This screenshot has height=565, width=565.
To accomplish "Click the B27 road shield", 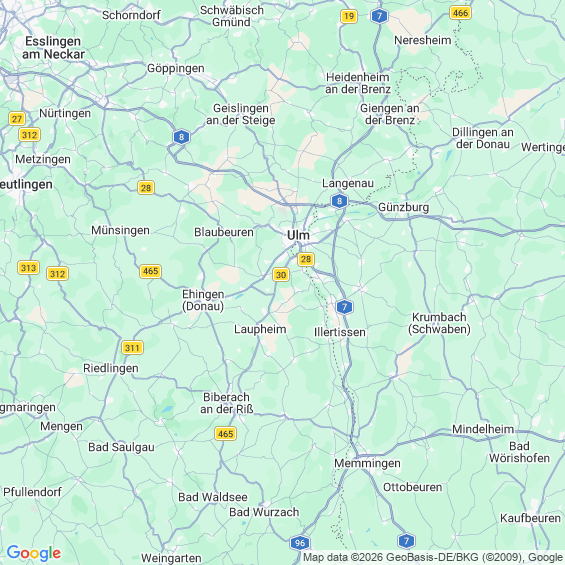I will [17, 119].
